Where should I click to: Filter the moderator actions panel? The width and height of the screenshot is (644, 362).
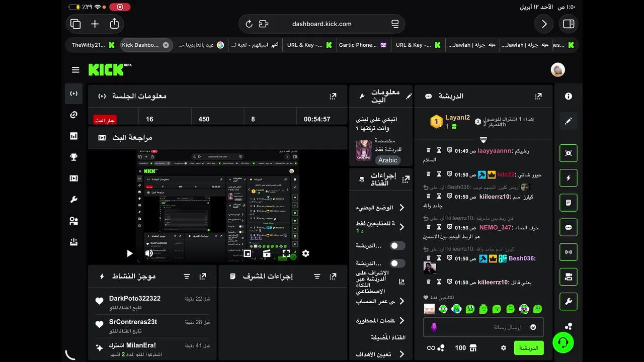pos(317,277)
